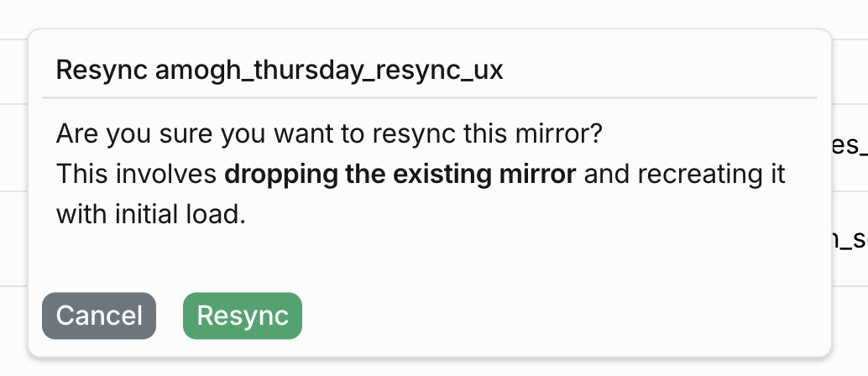Click the "Are you sure" question text
The height and width of the screenshot is (376, 868).
(329, 133)
